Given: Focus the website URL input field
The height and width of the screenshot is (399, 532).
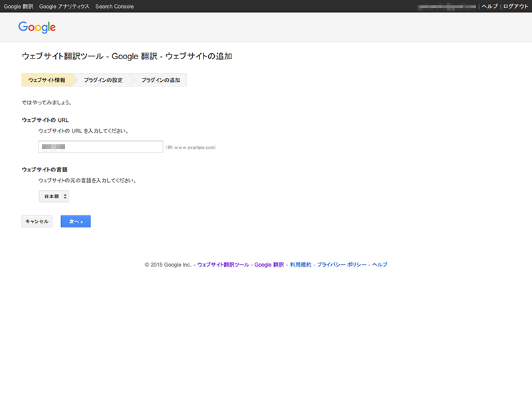Looking at the screenshot, I should click(101, 147).
